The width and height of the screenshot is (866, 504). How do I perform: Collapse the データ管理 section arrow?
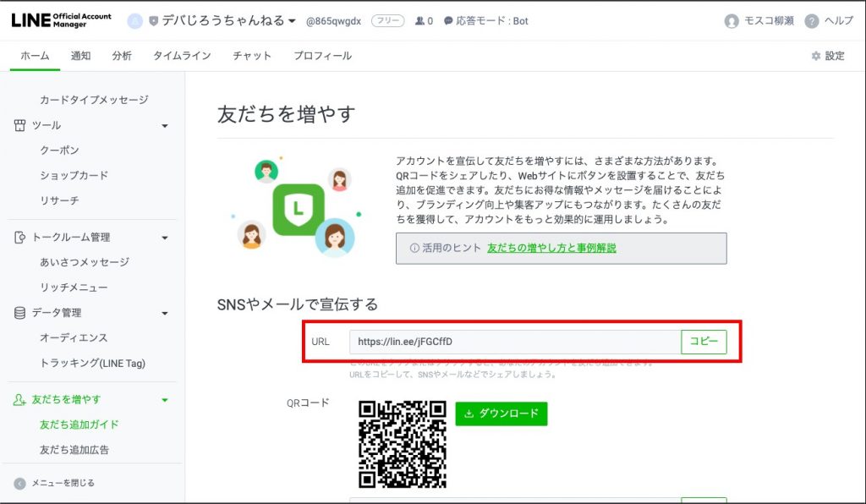click(165, 314)
